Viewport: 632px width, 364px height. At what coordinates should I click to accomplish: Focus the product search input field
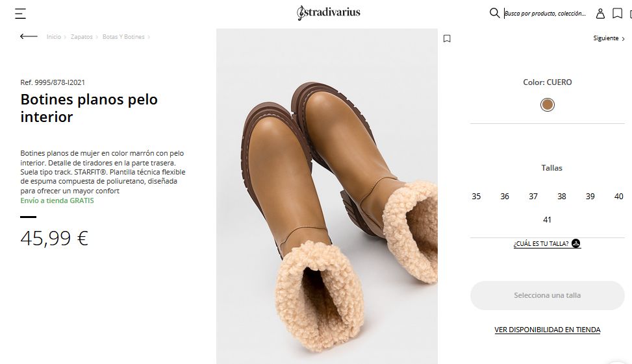(x=546, y=13)
